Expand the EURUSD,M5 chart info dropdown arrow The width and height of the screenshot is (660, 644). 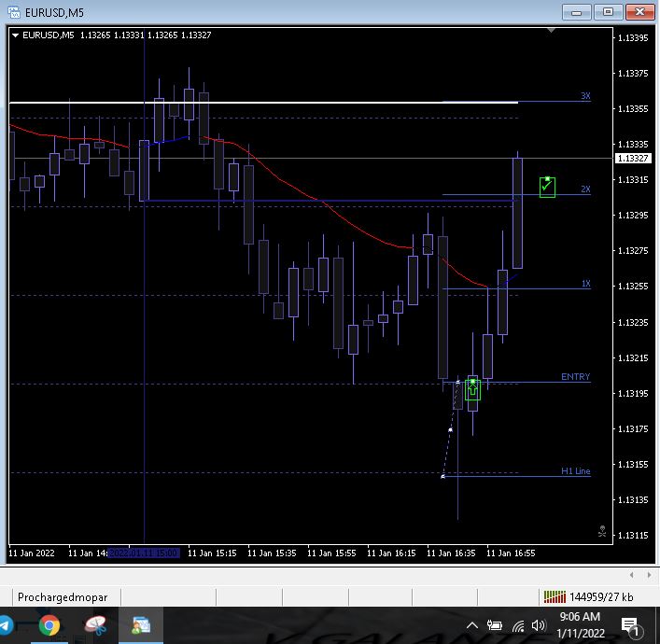point(15,35)
